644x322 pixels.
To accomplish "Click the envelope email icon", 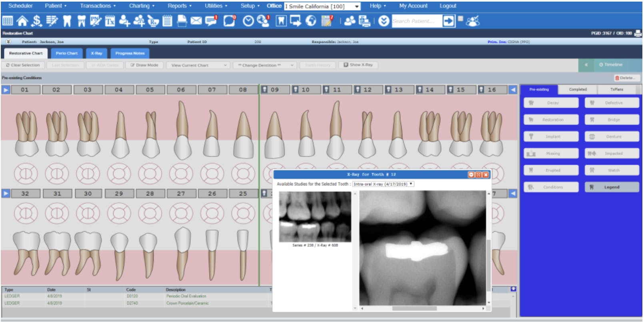I will [196, 21].
